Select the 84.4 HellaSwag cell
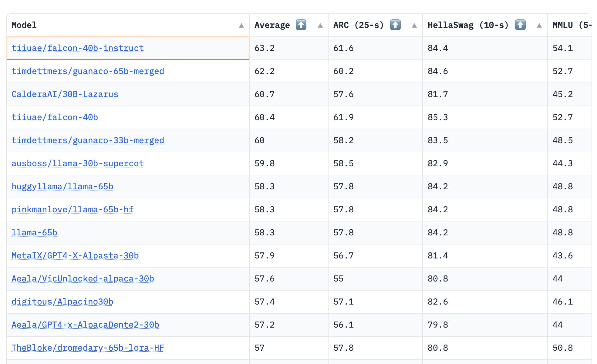This screenshot has height=364, width=597. (x=485, y=48)
